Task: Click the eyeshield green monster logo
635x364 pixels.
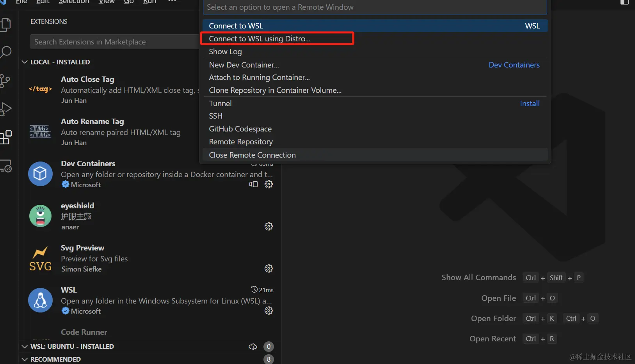Action: (40, 216)
